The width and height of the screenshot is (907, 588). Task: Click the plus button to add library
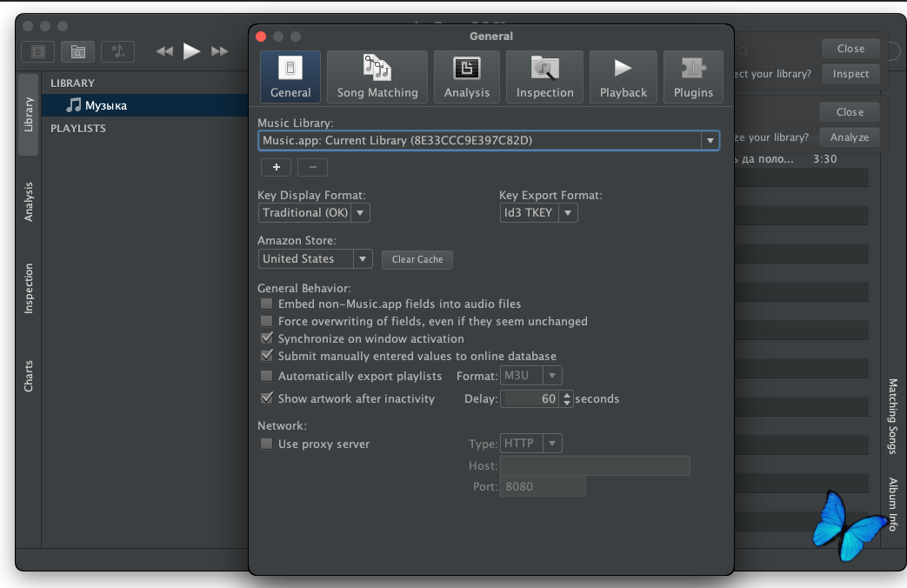(x=276, y=167)
